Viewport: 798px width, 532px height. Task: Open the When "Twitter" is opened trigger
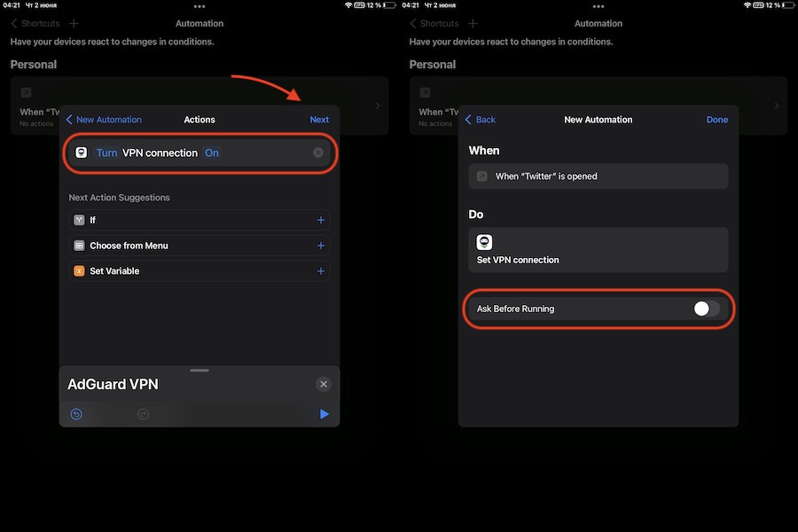pyautogui.click(x=598, y=176)
